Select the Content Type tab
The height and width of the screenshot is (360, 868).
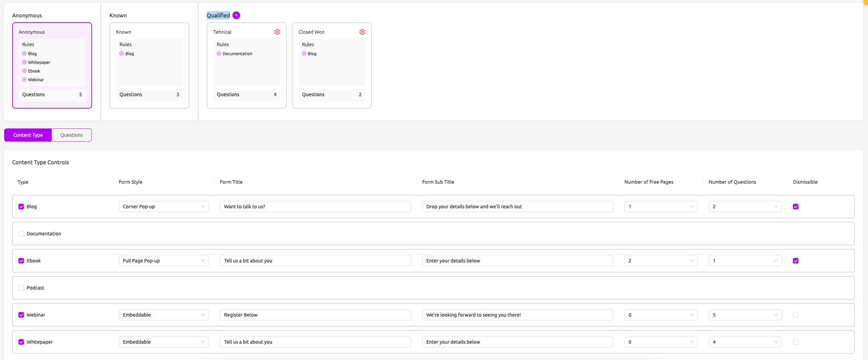[28, 135]
